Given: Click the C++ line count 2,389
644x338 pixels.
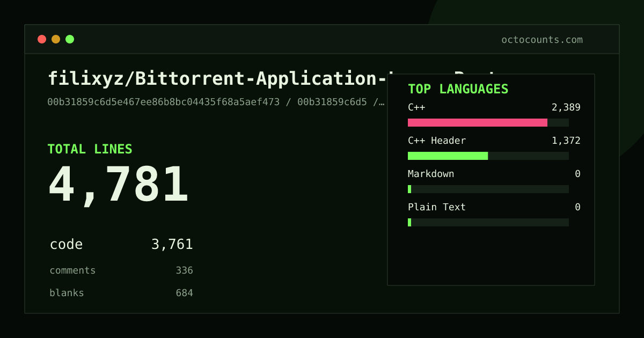Looking at the screenshot, I should pos(566,107).
